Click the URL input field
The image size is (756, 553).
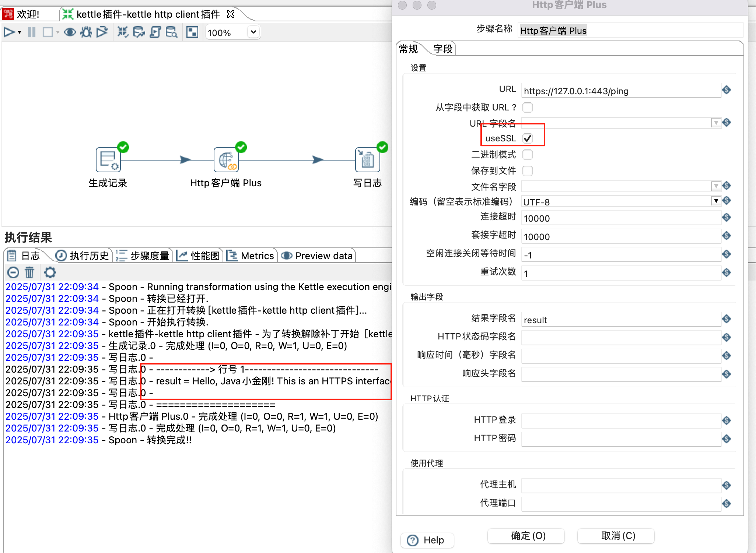click(620, 91)
